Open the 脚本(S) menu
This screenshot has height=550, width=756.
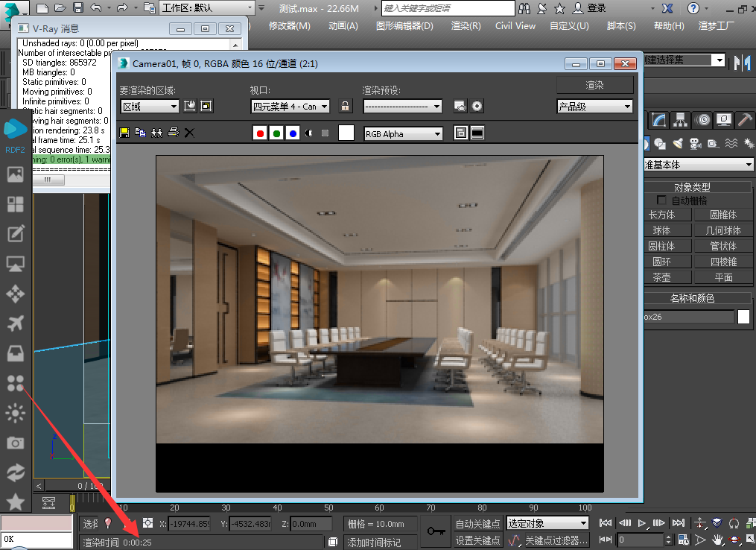(x=621, y=26)
